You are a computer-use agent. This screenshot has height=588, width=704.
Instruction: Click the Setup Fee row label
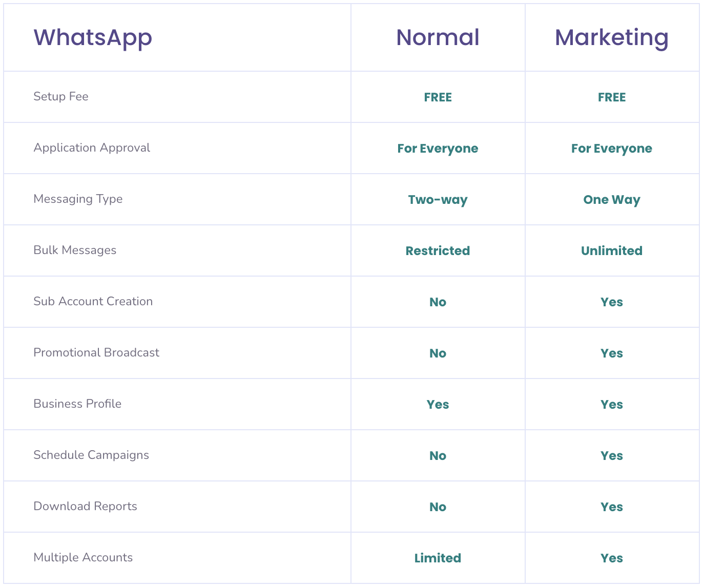(x=61, y=96)
